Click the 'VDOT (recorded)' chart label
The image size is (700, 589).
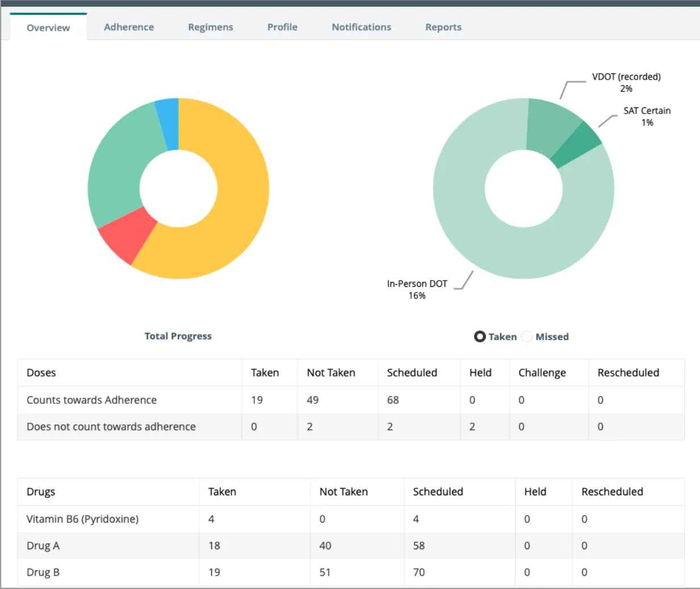[626, 82]
